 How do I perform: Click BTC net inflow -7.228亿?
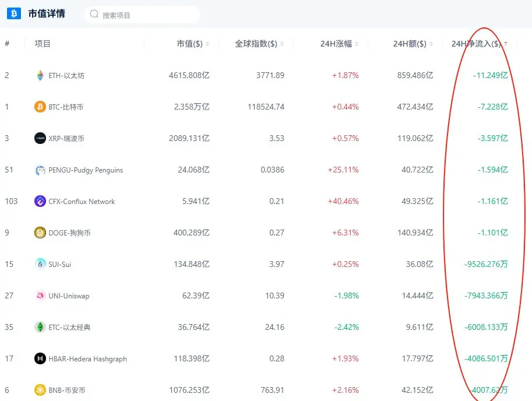click(x=492, y=107)
